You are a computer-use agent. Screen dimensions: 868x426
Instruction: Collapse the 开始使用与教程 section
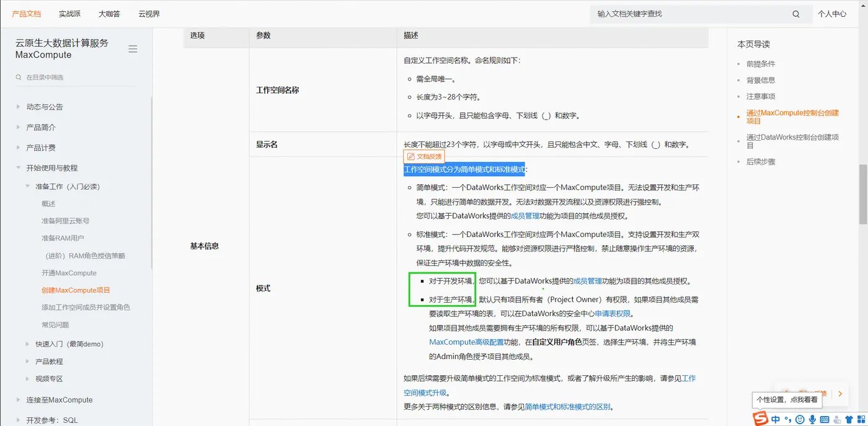click(19, 168)
